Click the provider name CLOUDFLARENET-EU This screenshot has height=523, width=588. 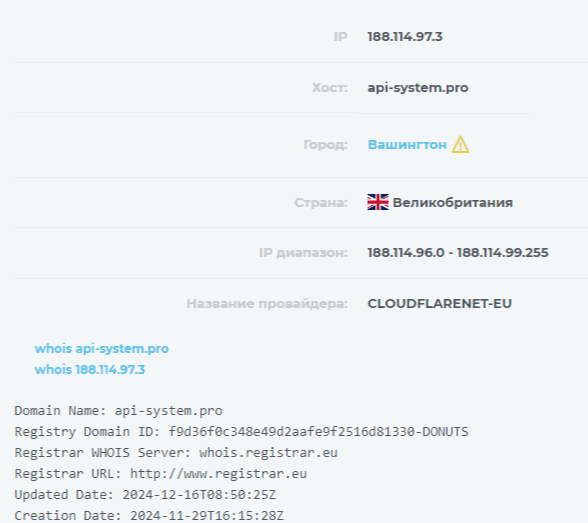tap(440, 303)
